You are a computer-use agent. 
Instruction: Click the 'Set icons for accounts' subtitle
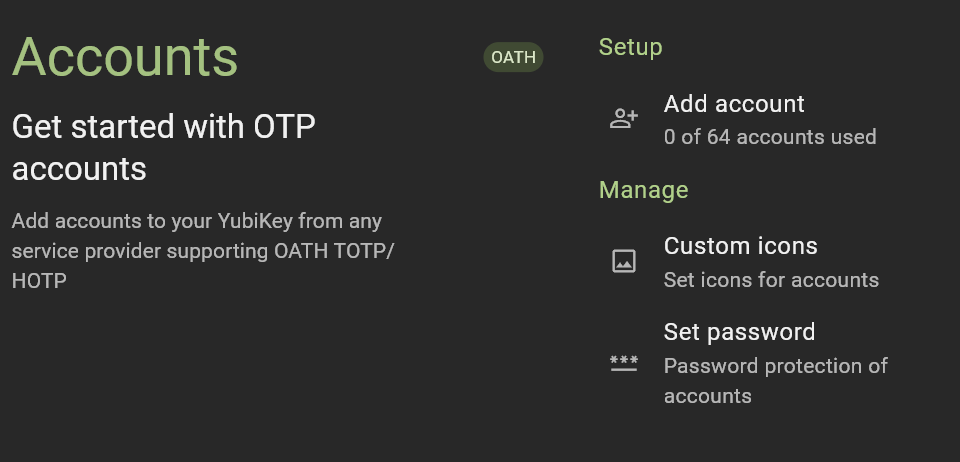point(771,280)
